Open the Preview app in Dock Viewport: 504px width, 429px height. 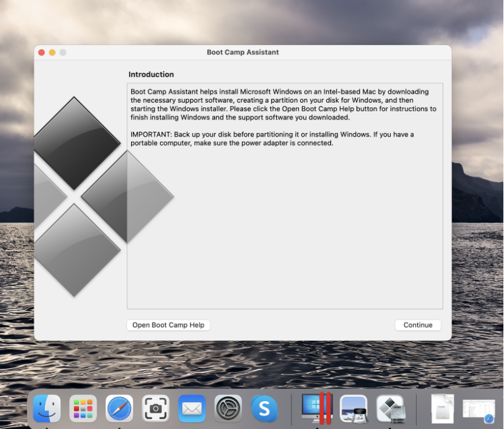(x=353, y=409)
